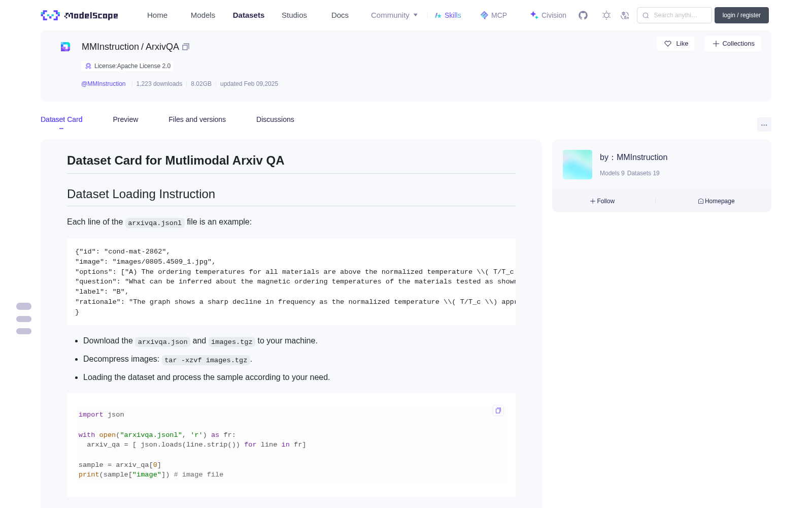Image resolution: width=812 pixels, height=508 pixels.
Task: Click the Apache License 2.0 tag
Action: [127, 66]
